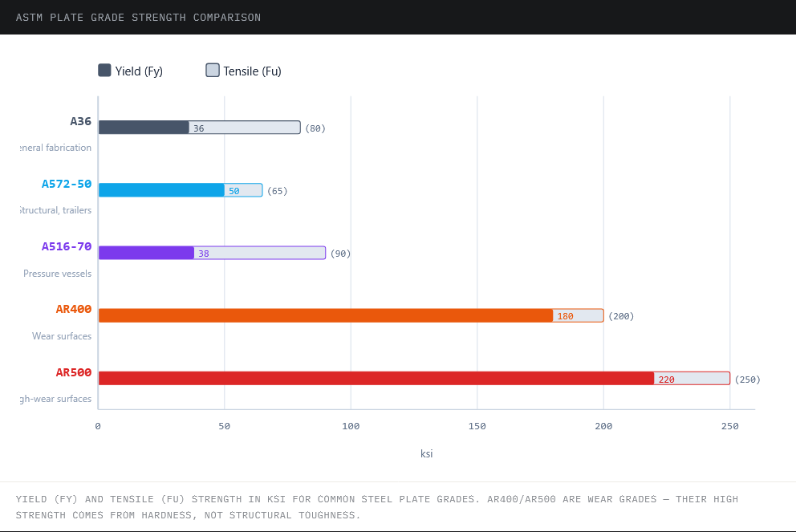Click the Yield (Fy) legend label
796x532 pixels.
(139, 71)
